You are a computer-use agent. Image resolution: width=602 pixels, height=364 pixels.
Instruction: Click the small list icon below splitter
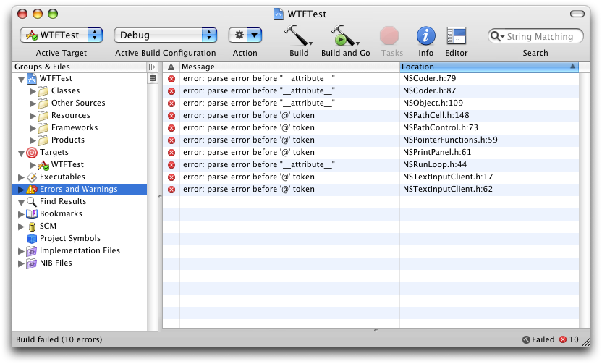click(x=153, y=78)
